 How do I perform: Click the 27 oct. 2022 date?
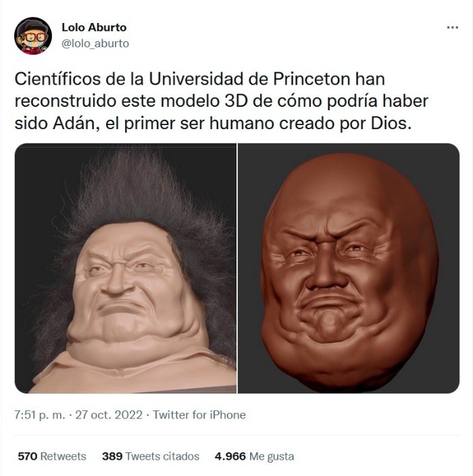[109, 414]
